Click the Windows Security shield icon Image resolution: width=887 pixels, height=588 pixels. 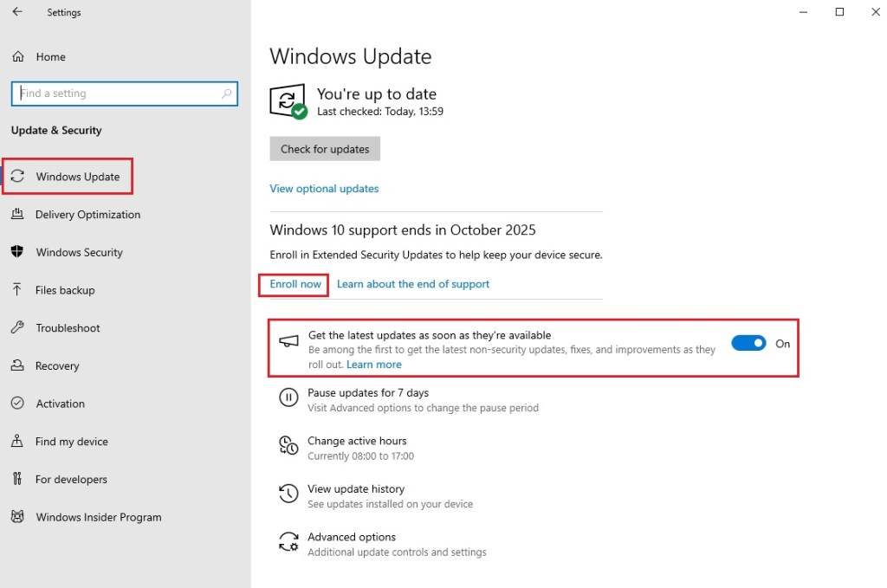[17, 252]
